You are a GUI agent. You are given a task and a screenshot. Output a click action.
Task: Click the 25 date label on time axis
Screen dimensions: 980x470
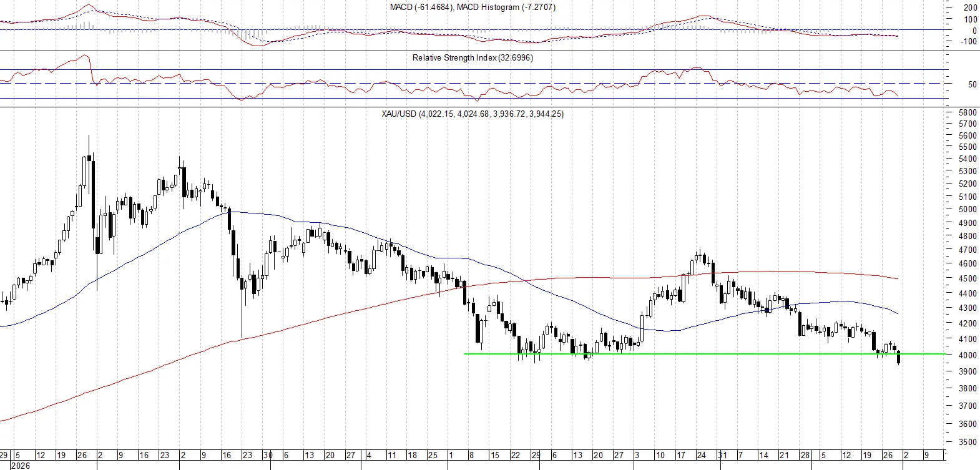433,456
